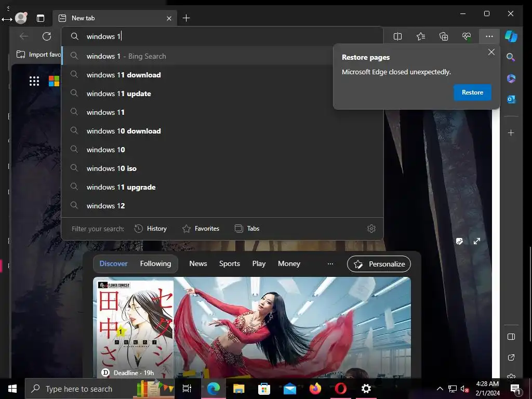Pick the 'windows 10 iso' suggestion

[222, 168]
